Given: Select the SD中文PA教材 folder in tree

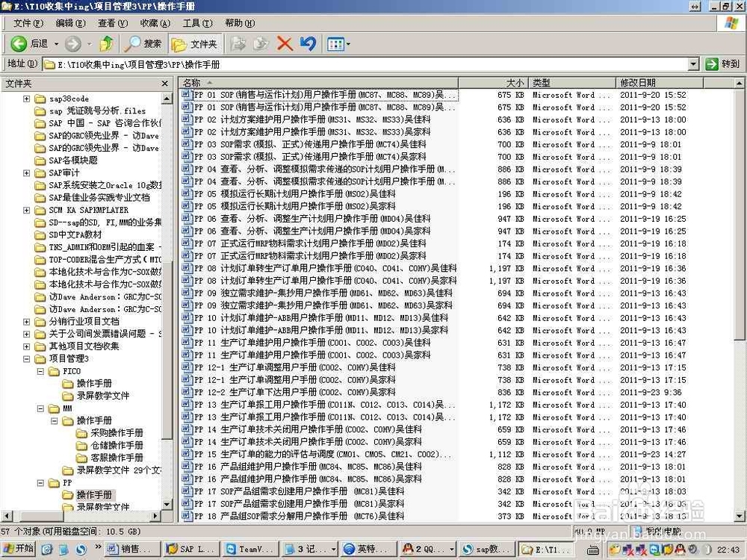Looking at the screenshot, I should (x=75, y=234).
